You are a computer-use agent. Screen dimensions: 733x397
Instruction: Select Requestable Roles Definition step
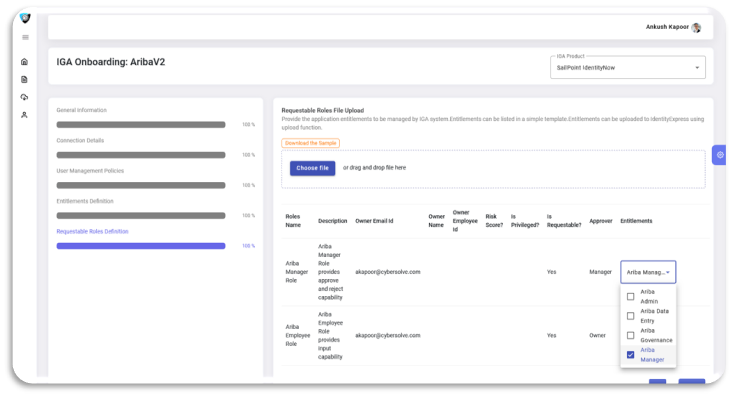pos(93,232)
